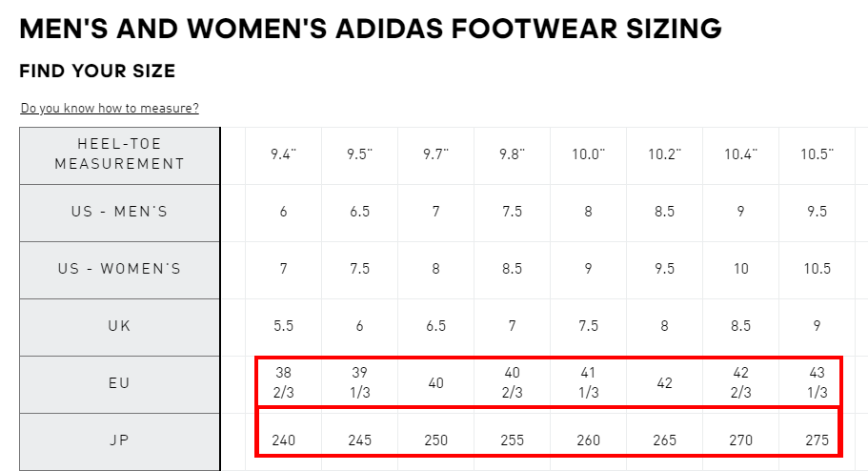
Task: Click the HEEL-TOE MEASUREMENT row header
Action: click(x=119, y=154)
